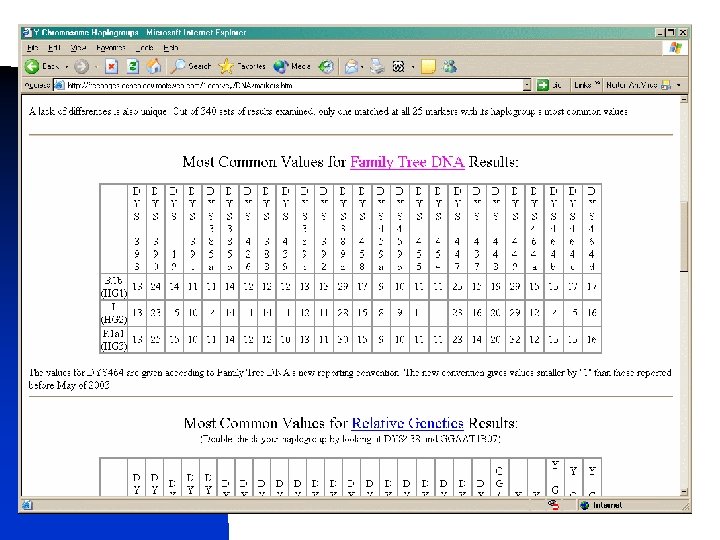The width and height of the screenshot is (720, 540).
Task: Click the Internet zone globe in the status bar
Action: (584, 505)
